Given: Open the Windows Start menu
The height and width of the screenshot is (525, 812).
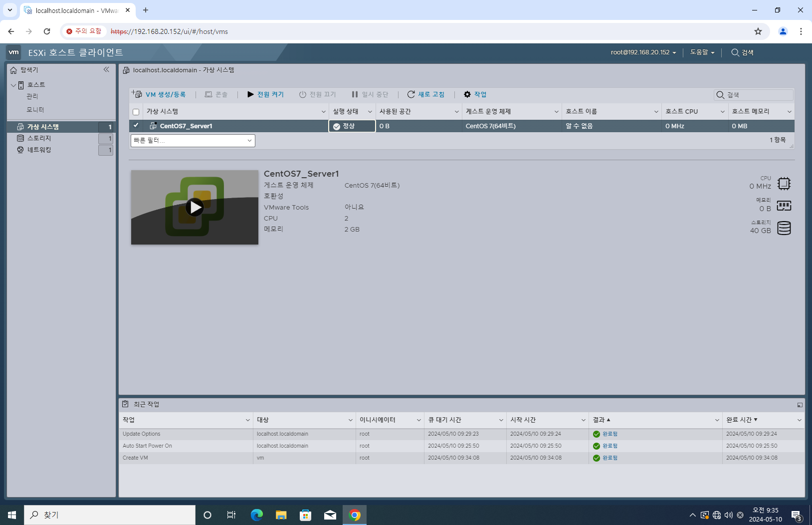Looking at the screenshot, I should [12, 515].
